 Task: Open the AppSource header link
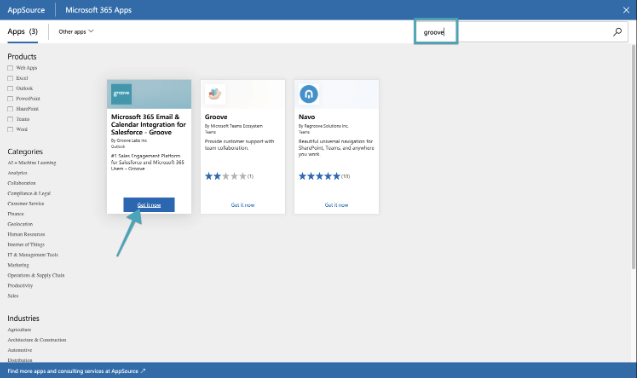26,10
